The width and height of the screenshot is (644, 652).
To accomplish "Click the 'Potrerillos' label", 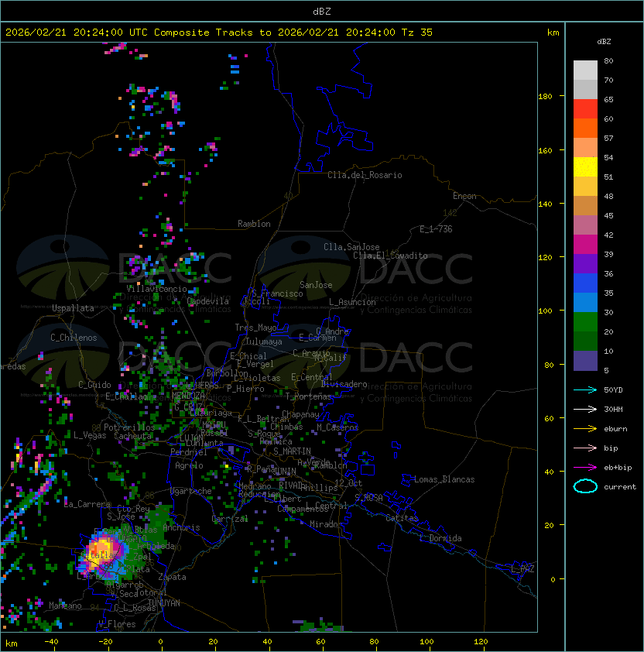I will click(x=129, y=427).
